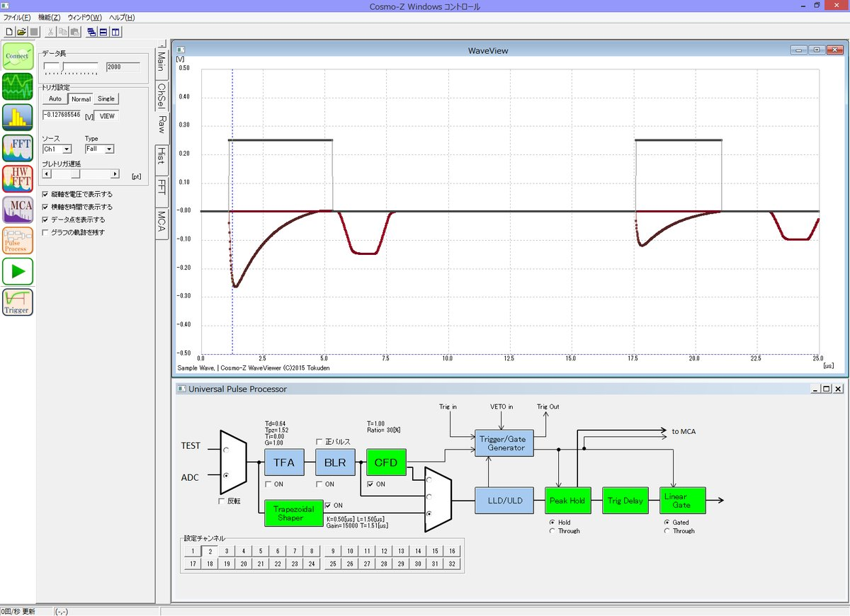
Task: Toggle the Trapezoidal Shaper ON checkbox
Action: click(x=328, y=505)
